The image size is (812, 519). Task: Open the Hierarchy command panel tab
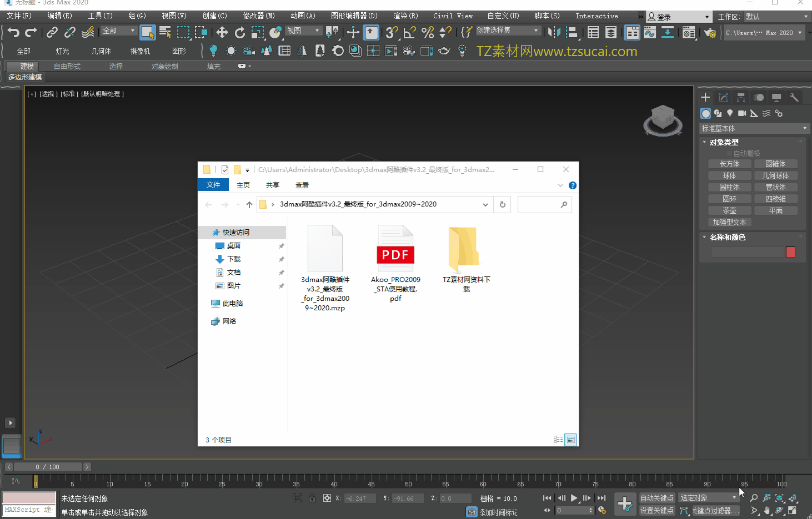click(741, 98)
